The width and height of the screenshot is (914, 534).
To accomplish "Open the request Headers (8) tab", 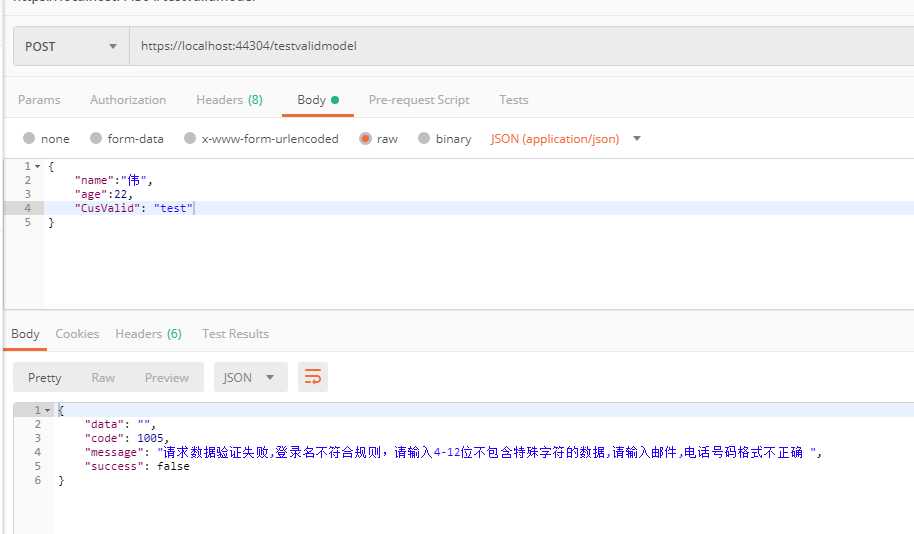I will click(x=229, y=100).
